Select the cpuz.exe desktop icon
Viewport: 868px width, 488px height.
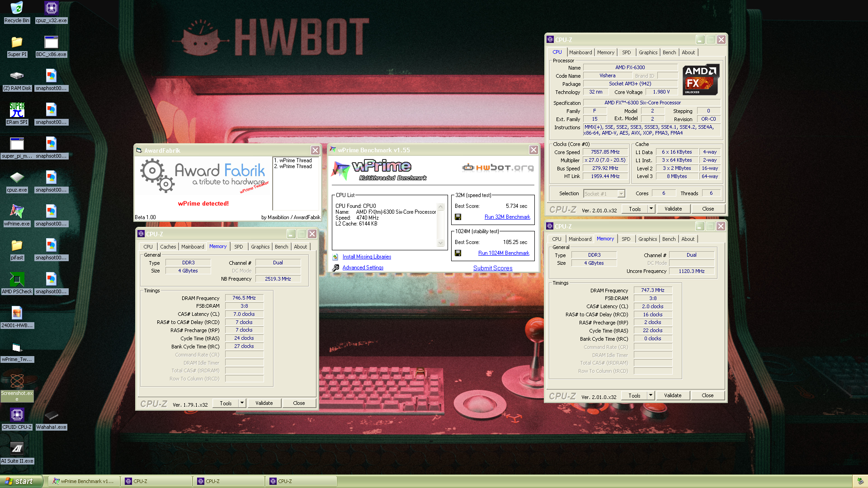tap(17, 182)
